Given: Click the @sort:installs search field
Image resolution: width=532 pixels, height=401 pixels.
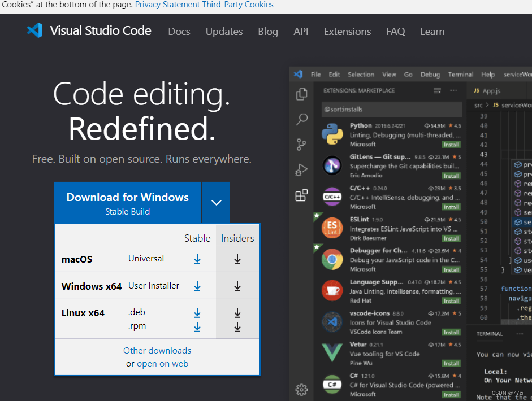Looking at the screenshot, I should pos(392,109).
